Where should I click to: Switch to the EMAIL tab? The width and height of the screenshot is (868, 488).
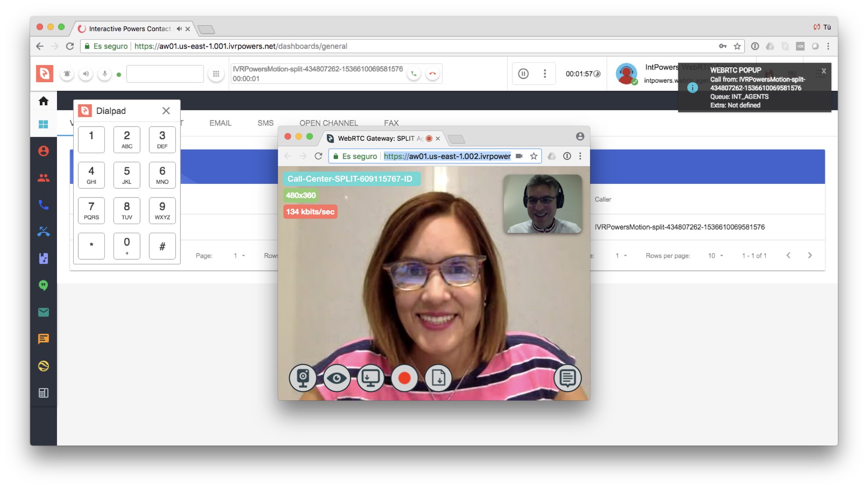220,123
